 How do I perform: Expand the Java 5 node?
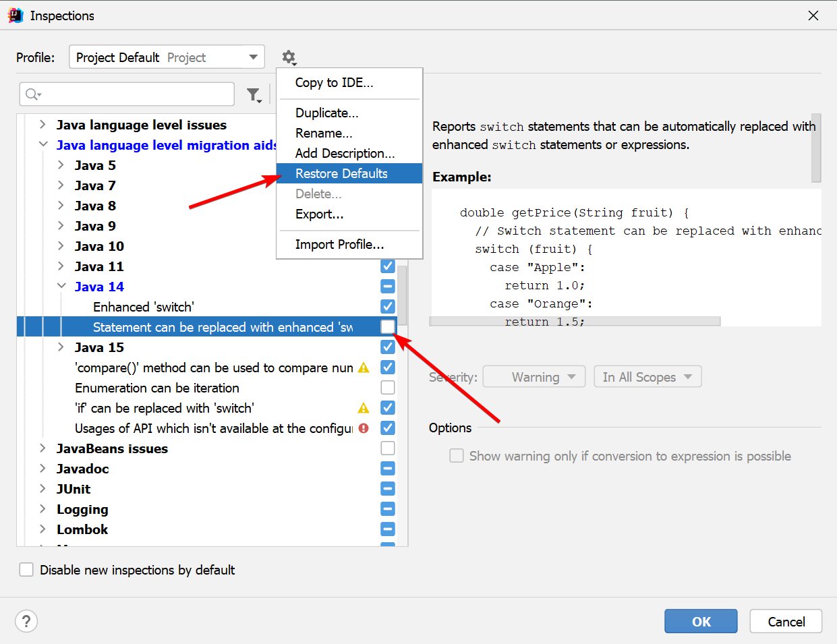[61, 165]
